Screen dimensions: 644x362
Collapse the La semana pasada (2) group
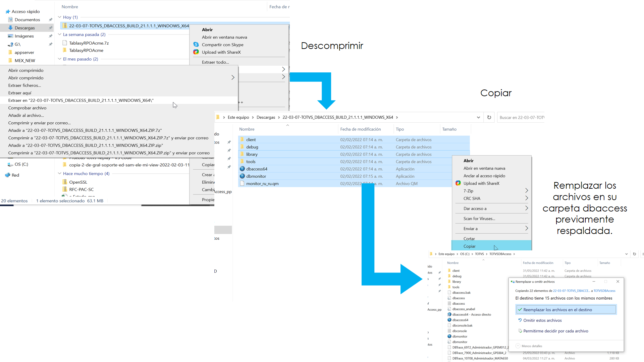point(60,34)
